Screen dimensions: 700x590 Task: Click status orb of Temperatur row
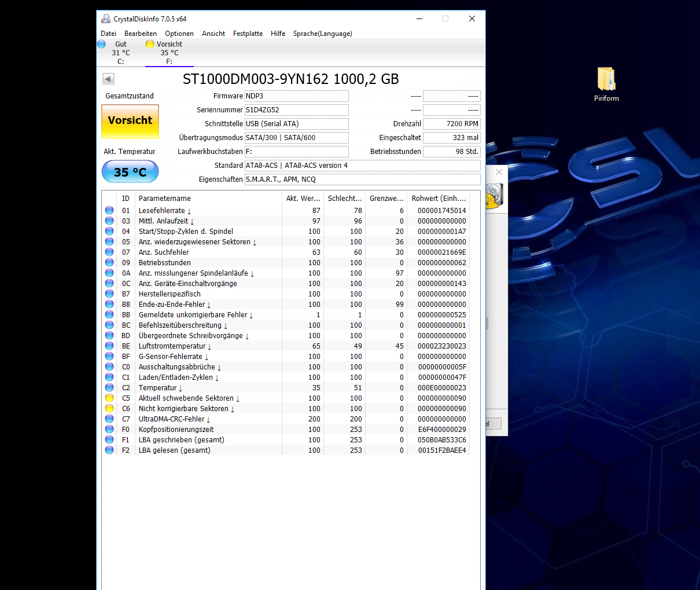click(109, 387)
